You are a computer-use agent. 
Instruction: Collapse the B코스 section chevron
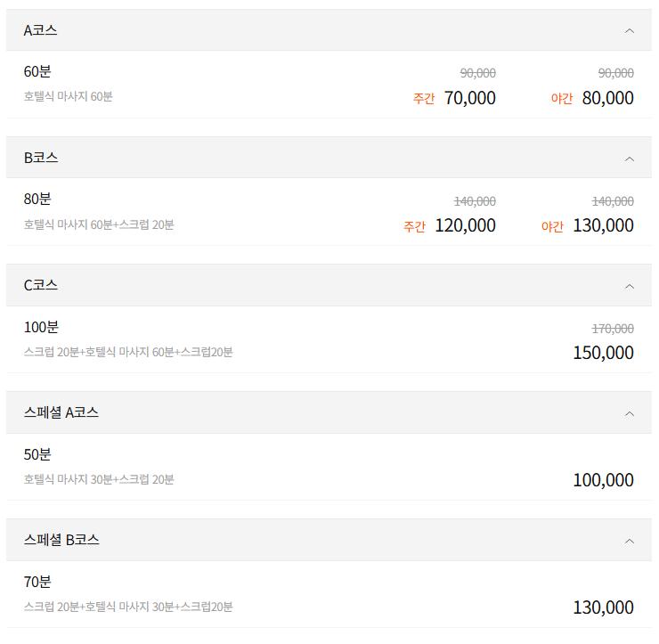pos(630,159)
